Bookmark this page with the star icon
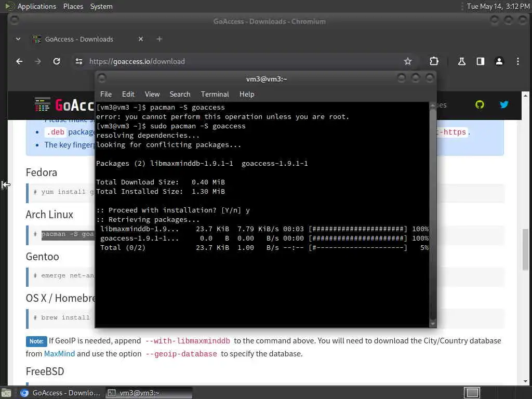This screenshot has width=532, height=399. [x=407, y=61]
